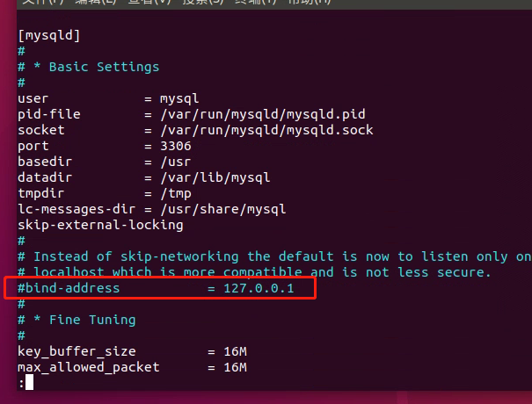The width and height of the screenshot is (532, 404).
Task: Click the datadir path /var/lib/mysql
Action: pyautogui.click(x=215, y=177)
